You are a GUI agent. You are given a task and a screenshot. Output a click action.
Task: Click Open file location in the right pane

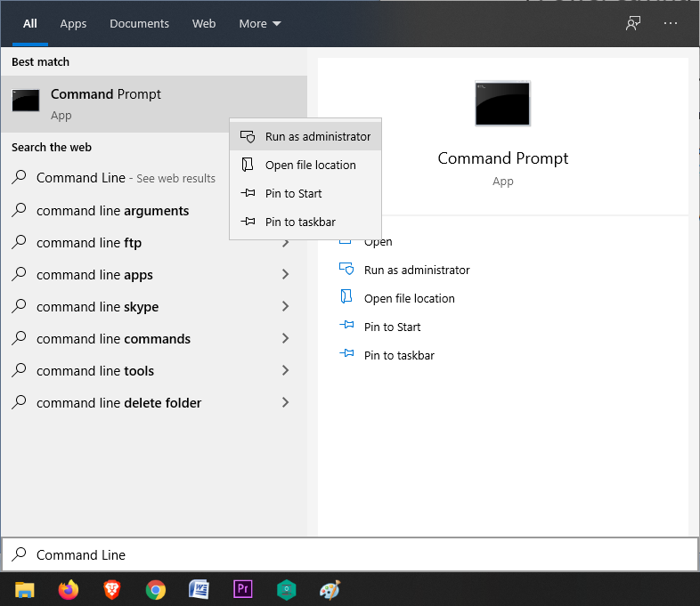pos(410,299)
